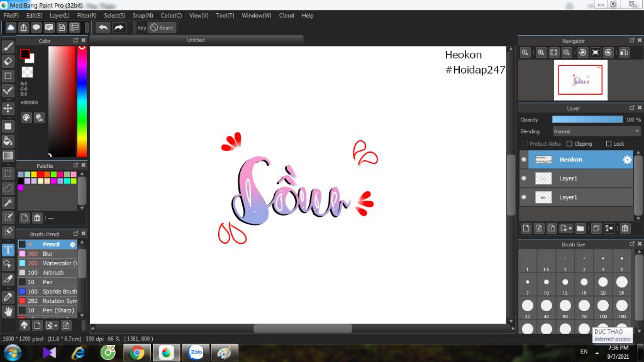The width and height of the screenshot is (644, 362).
Task: Choose brush size 100 circle
Action: (x=603, y=306)
